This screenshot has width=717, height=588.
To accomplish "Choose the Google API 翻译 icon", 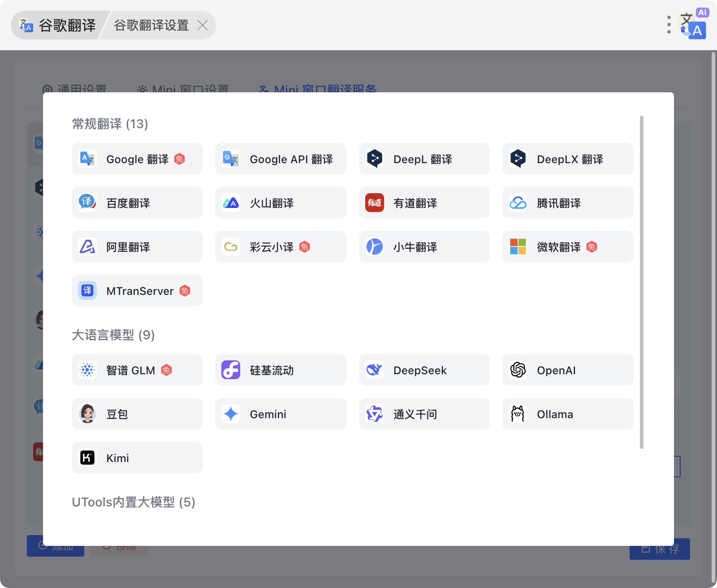I will pos(231,159).
